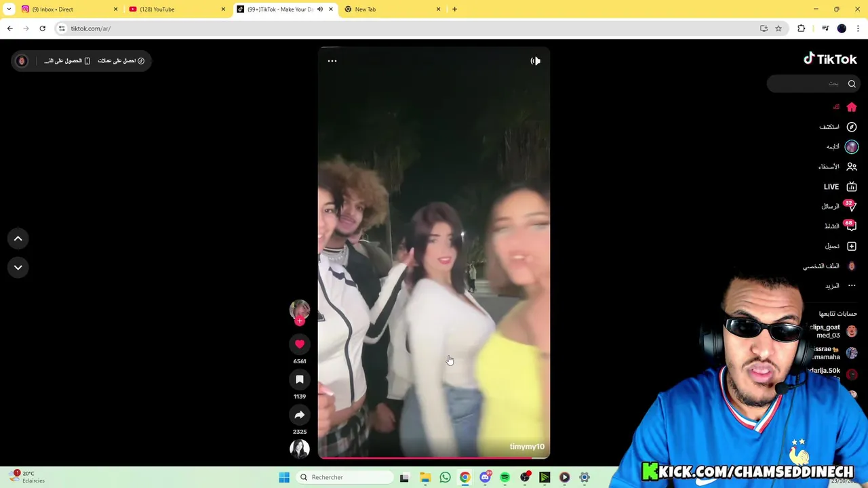Image resolution: width=868 pixels, height=488 pixels.
Task: Open Discord from the taskbar
Action: 485,477
